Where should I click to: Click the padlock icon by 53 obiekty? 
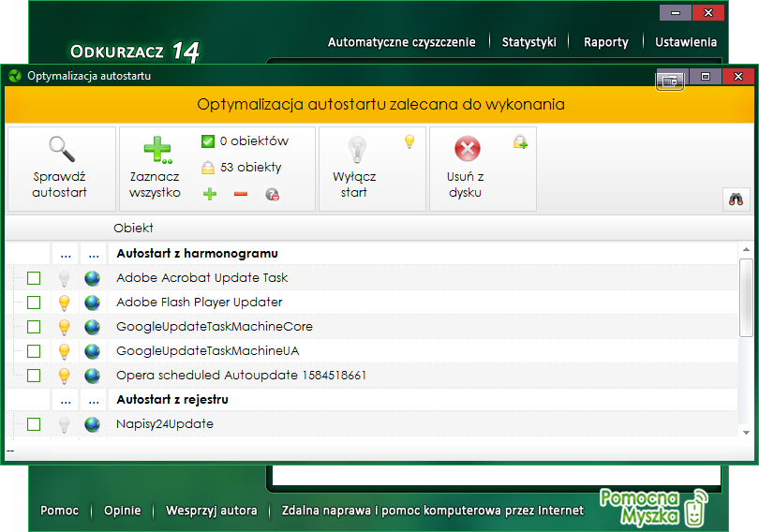click(208, 168)
